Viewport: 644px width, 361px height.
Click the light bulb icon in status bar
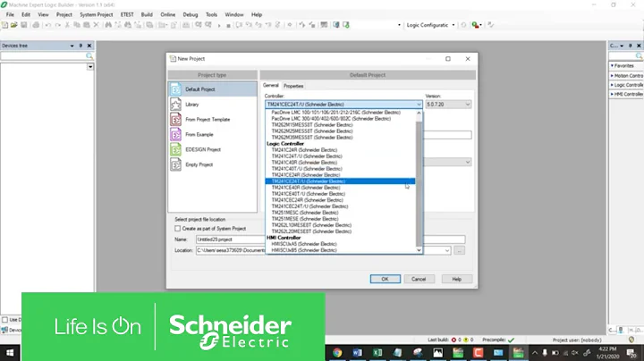[x=631, y=340]
